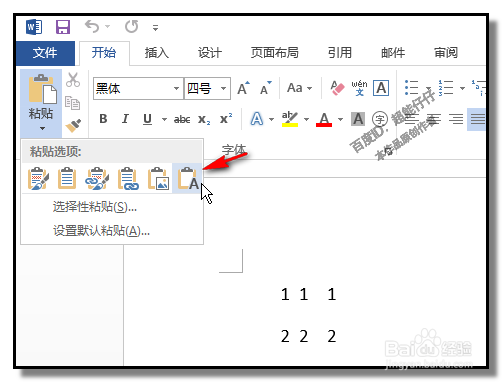Switch to the 设计 tab
502x382 pixels.
(210, 53)
